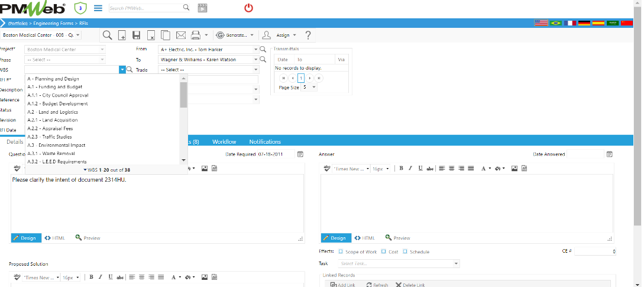The width and height of the screenshot is (644, 287).
Task: Click Add Link in Linked Records
Action: (342, 285)
